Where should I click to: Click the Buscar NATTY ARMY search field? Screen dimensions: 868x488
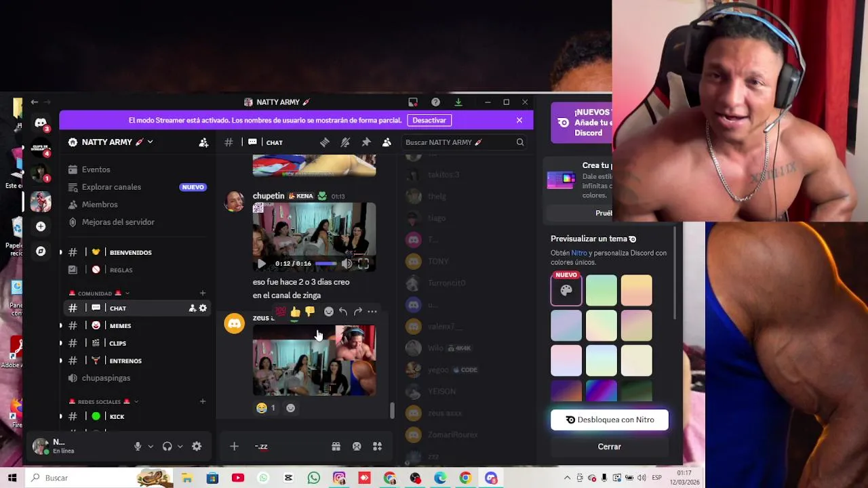coord(465,142)
